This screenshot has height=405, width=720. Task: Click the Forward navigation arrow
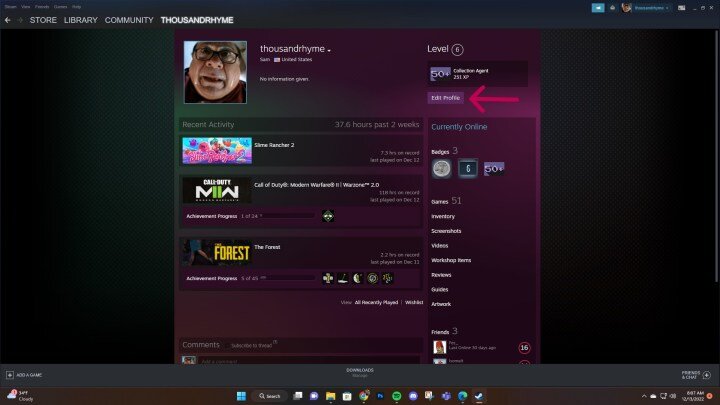[x=20, y=20]
